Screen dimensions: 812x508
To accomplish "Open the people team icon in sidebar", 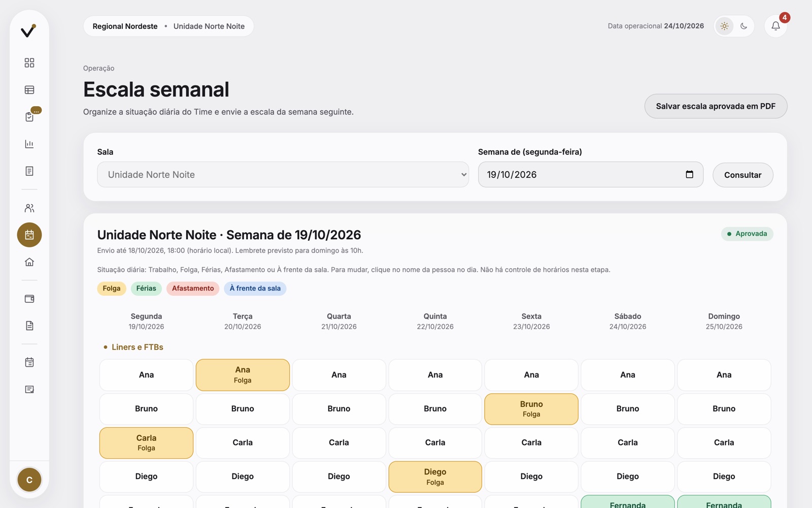I will pos(29,208).
